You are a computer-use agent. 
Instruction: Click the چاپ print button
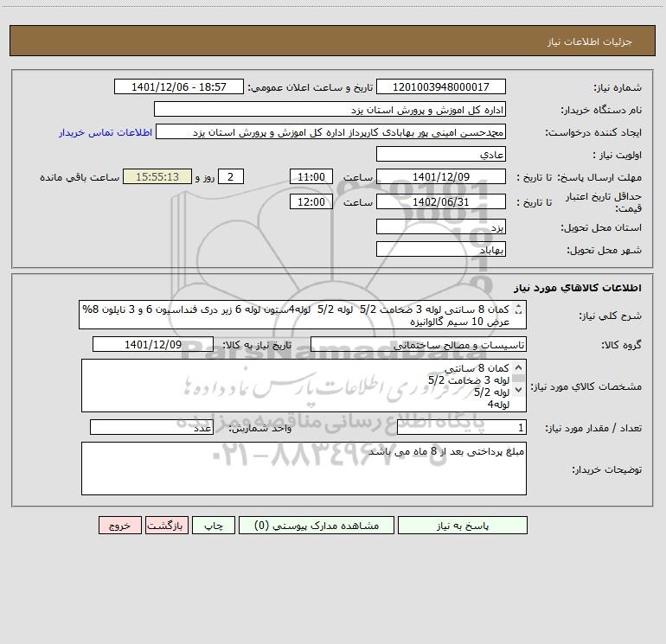pyautogui.click(x=214, y=526)
